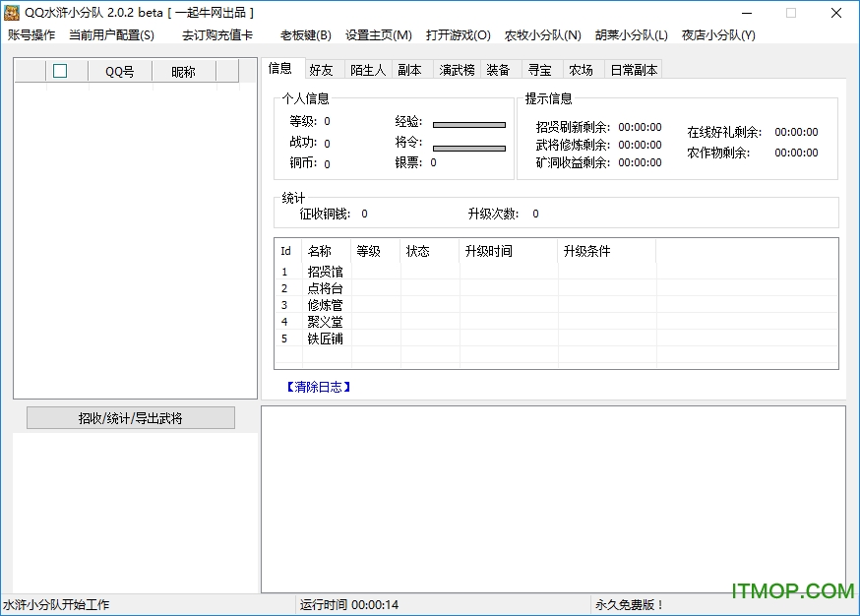Click the 【清除日志】 link

tap(318, 387)
